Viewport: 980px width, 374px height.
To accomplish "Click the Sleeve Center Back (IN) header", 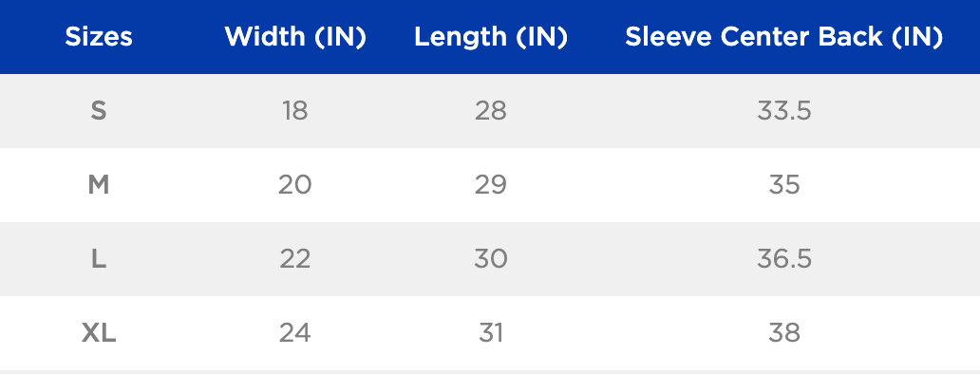I will tap(783, 37).
